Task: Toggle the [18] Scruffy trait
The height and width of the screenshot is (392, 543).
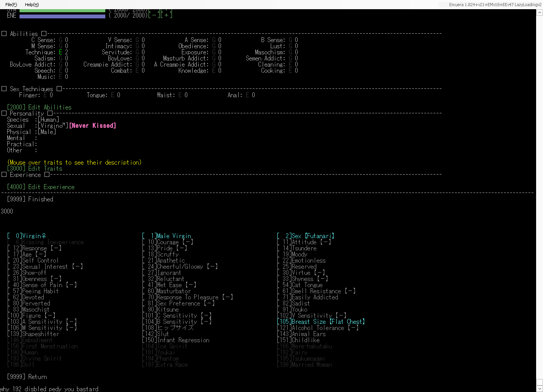Action: pyautogui.click(x=160, y=254)
